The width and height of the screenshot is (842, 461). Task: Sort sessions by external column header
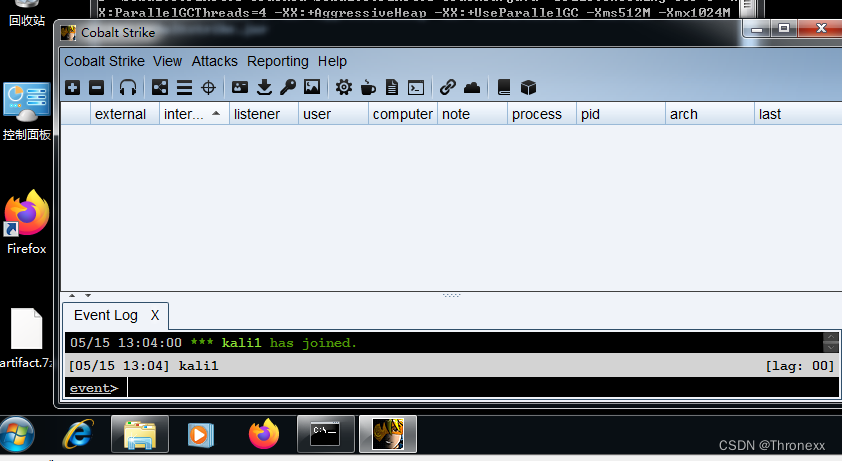(125, 114)
